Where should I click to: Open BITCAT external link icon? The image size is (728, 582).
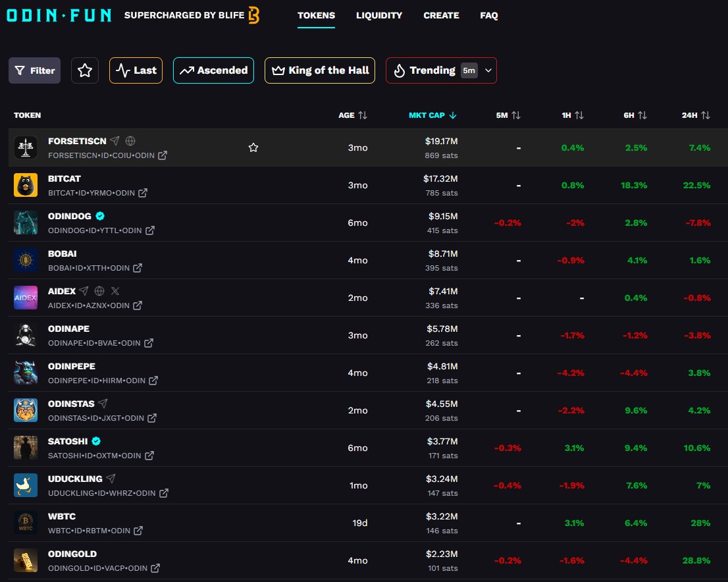143,193
